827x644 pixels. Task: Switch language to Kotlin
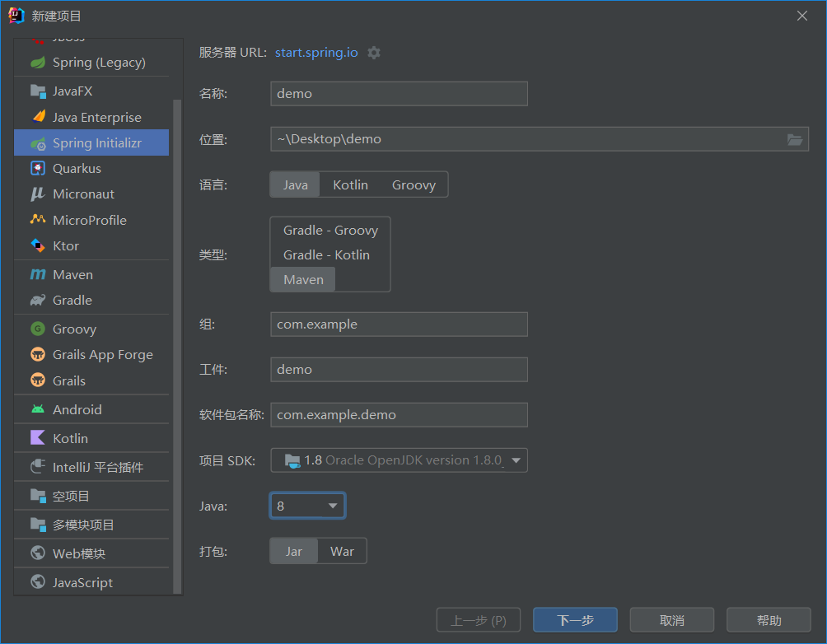pyautogui.click(x=350, y=184)
